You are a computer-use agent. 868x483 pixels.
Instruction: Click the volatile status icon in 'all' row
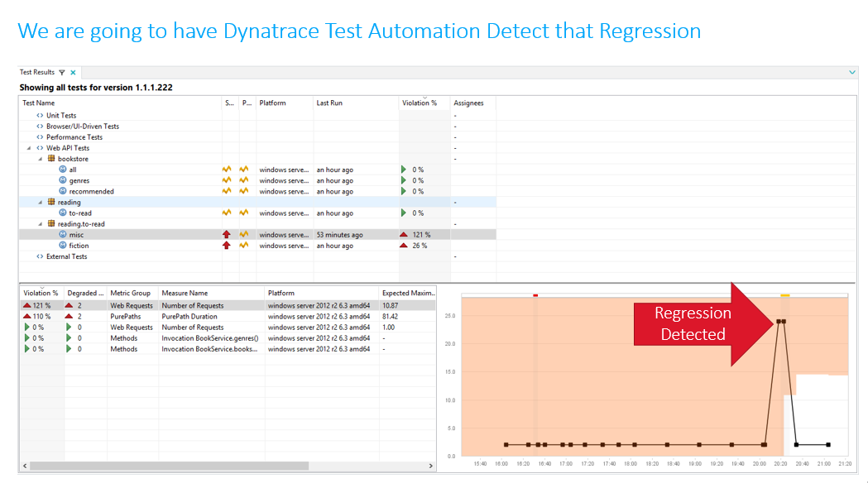tap(227, 170)
